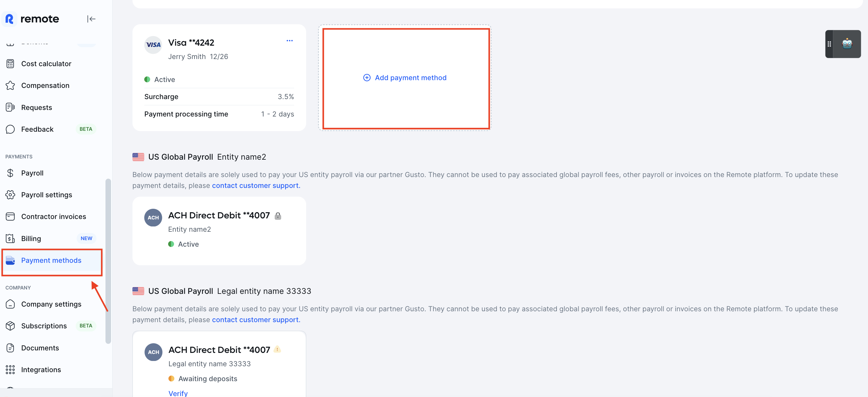
Task: Open Company settings page
Action: 51,304
